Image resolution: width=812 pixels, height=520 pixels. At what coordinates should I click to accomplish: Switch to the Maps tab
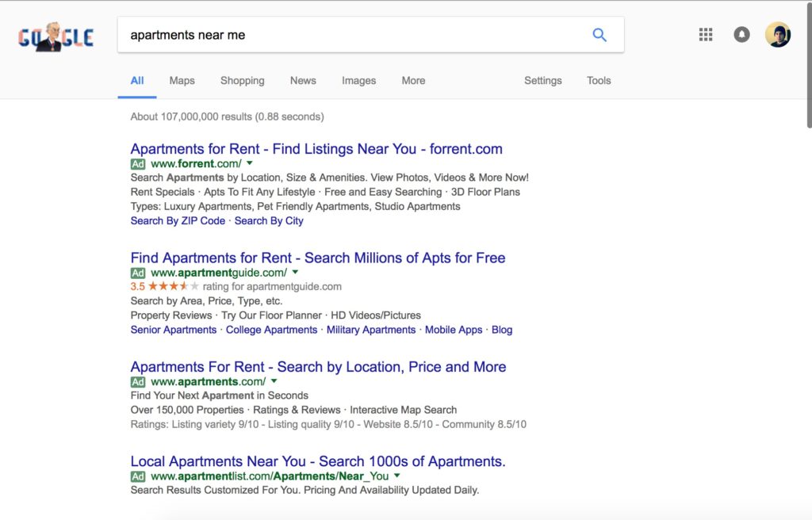coord(182,80)
